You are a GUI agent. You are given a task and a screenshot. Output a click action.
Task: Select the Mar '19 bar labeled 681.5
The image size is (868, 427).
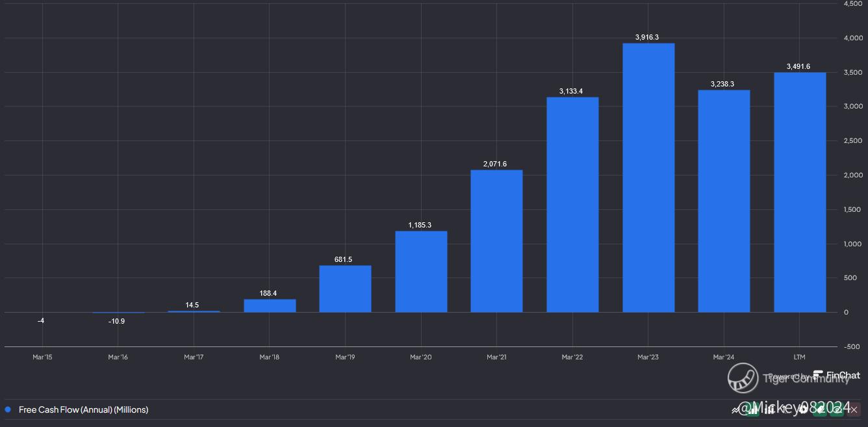pos(345,289)
